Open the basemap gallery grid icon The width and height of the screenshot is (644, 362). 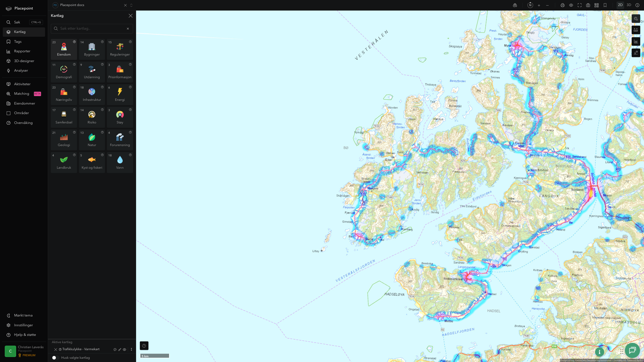(596, 5)
